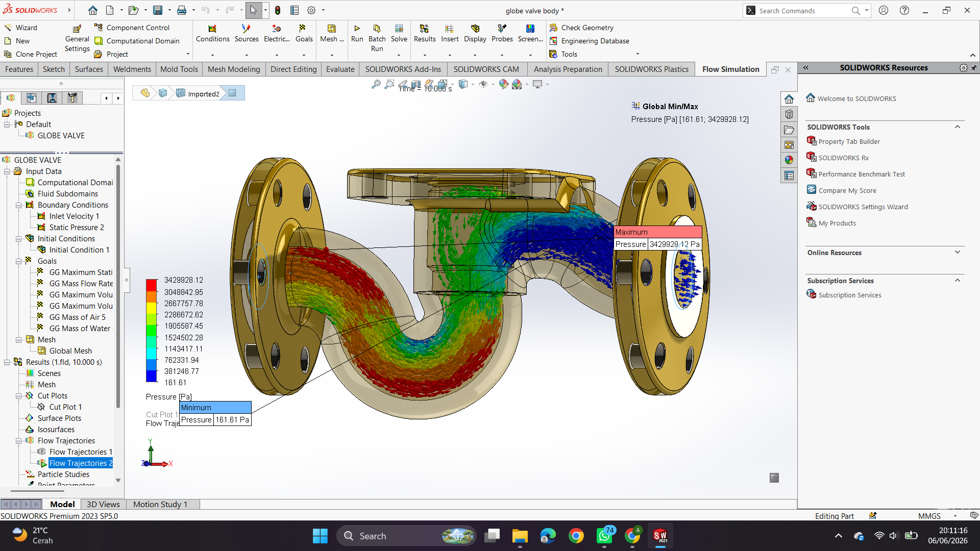
Task: Open the Analysis Preparation tab
Action: 568,69
